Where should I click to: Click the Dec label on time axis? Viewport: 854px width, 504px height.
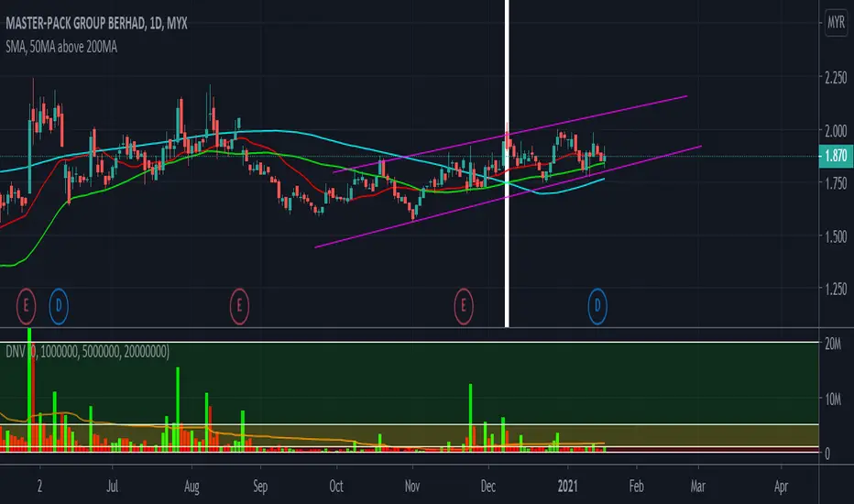pos(488,486)
